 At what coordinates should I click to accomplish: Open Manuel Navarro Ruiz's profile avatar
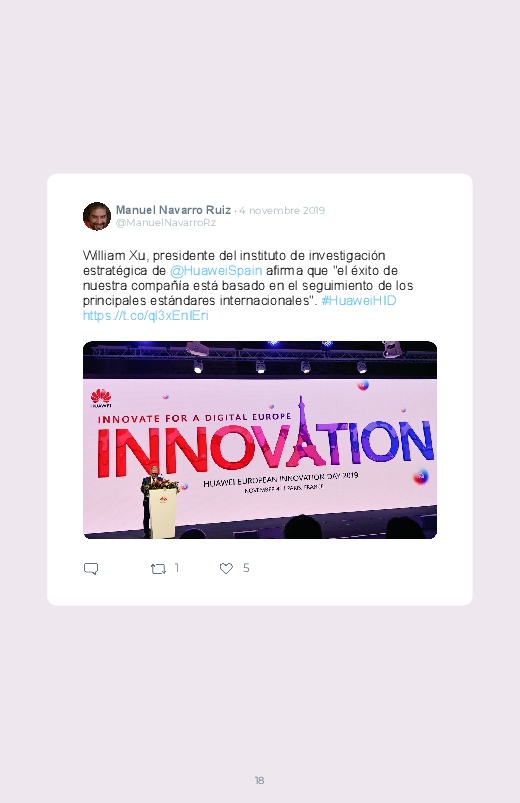point(97,216)
